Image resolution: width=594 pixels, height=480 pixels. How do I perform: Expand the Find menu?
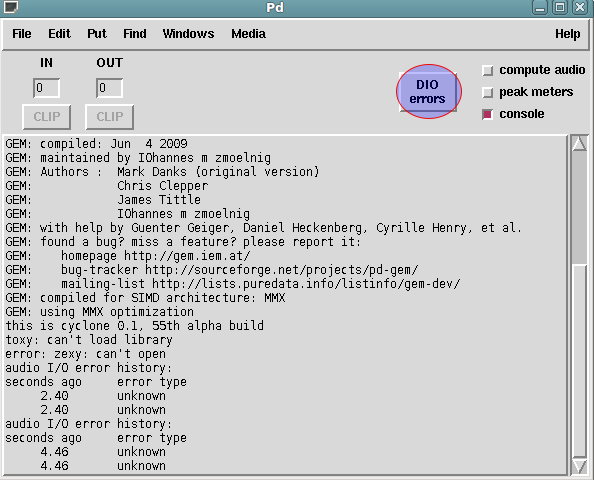click(x=134, y=34)
